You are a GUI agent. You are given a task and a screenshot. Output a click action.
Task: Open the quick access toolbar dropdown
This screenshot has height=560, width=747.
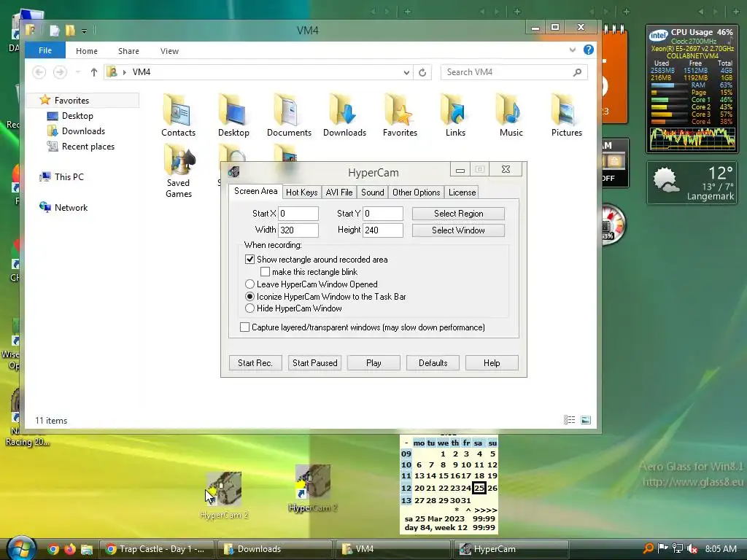[84, 31]
